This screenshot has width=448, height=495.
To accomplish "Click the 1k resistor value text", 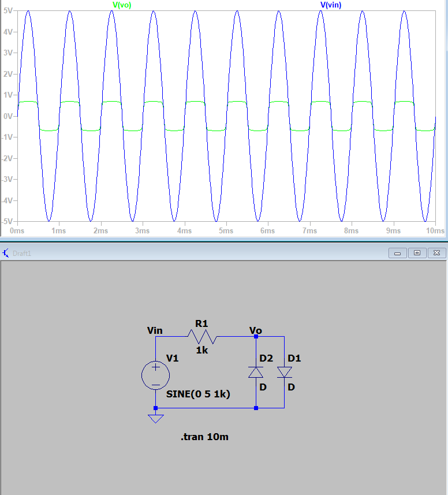I will pos(202,350).
